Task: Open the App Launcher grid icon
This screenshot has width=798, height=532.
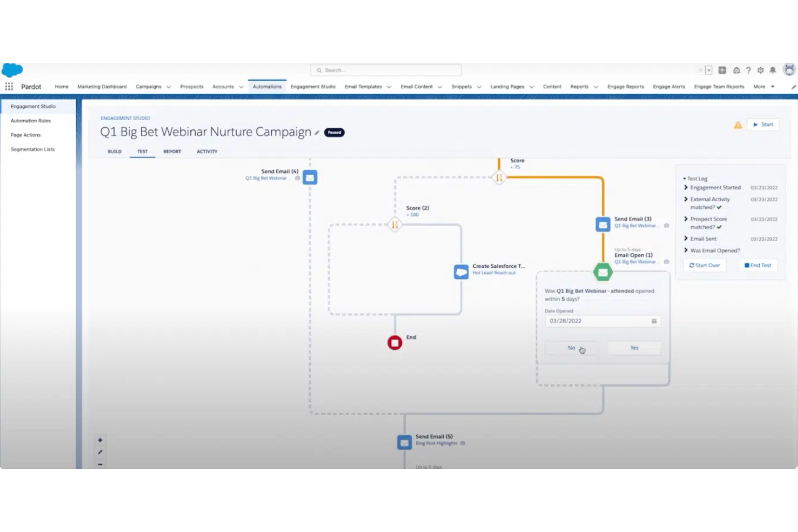Action: [x=9, y=86]
